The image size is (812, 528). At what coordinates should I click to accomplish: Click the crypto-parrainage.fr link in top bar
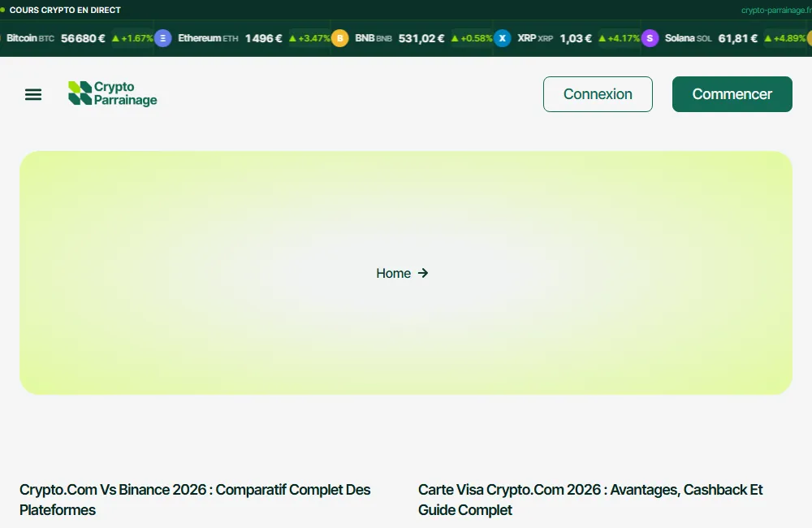(x=776, y=11)
